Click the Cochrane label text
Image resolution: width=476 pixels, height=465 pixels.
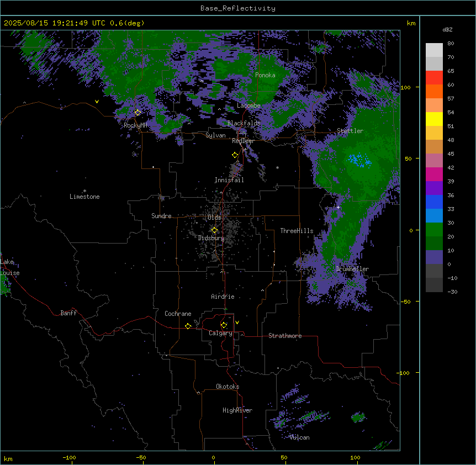point(178,314)
